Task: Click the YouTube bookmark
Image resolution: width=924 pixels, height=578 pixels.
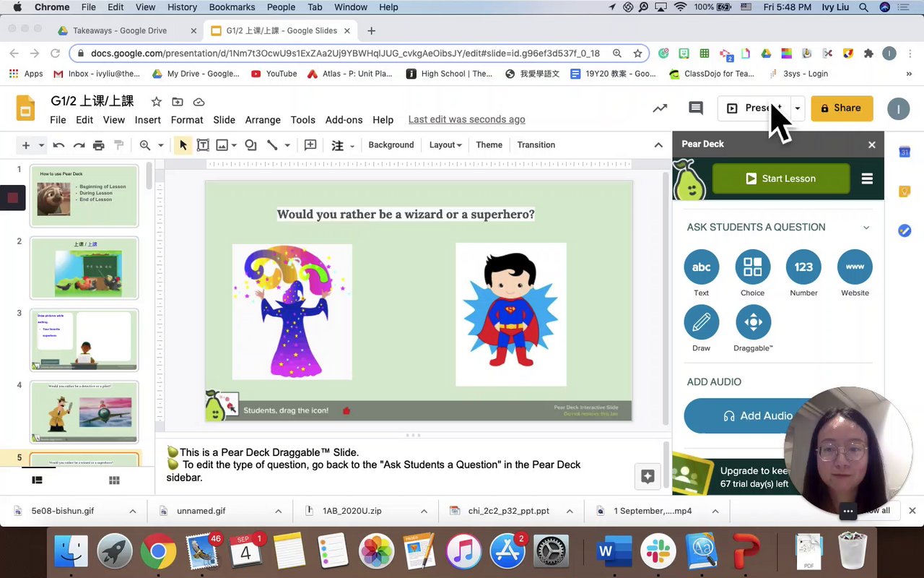Action: (x=274, y=74)
